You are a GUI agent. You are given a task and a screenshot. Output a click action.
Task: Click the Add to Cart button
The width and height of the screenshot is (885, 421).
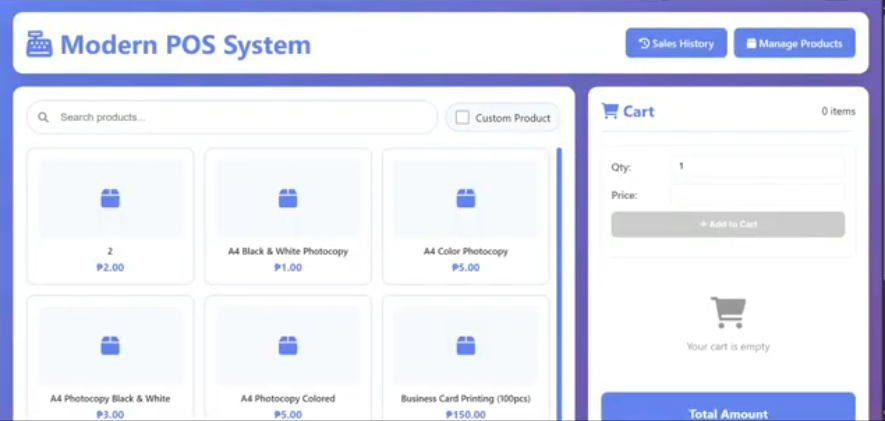[728, 225]
